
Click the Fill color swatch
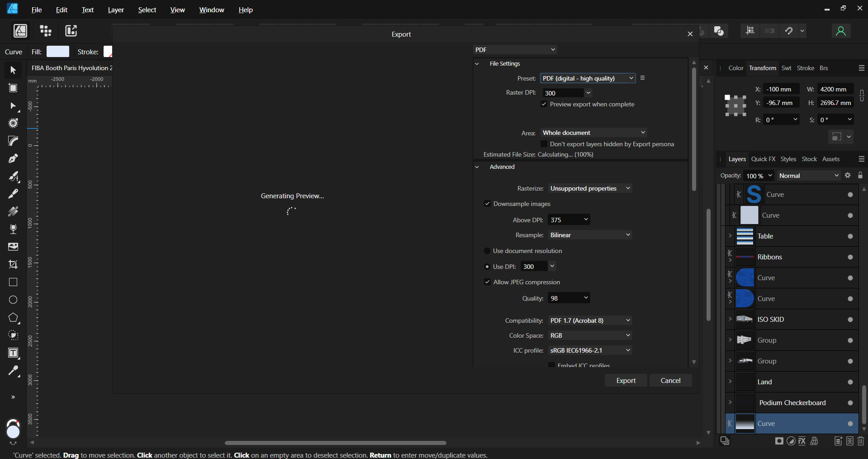tap(58, 52)
